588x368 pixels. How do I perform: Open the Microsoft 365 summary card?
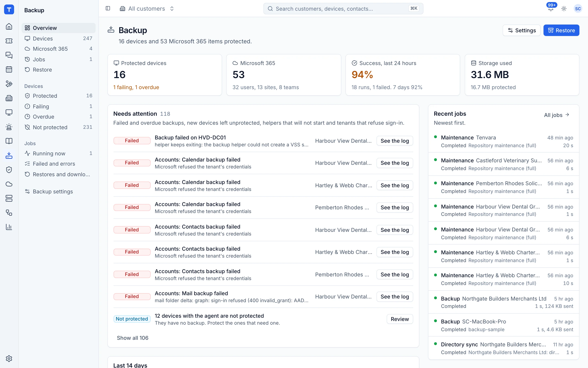[x=284, y=75]
